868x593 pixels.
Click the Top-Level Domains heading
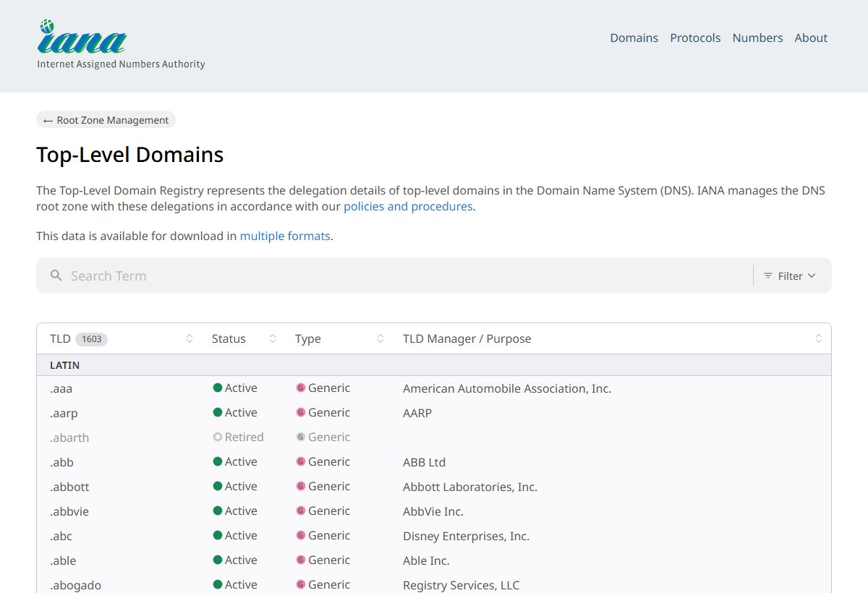click(130, 155)
